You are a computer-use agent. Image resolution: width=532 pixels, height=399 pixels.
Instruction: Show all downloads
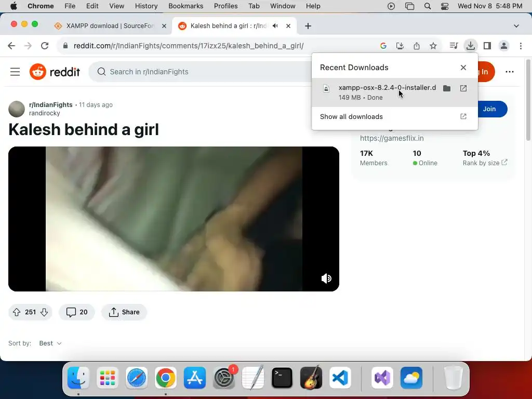tap(395, 116)
